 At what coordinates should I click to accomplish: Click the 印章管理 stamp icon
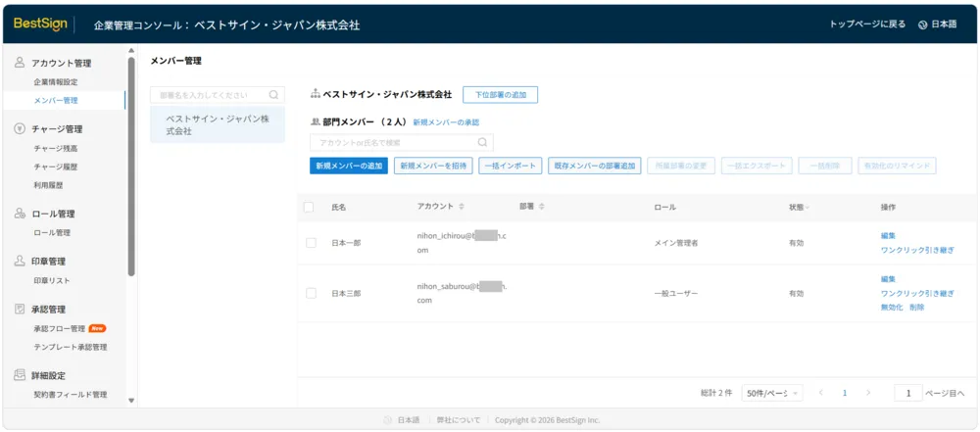[20, 262]
